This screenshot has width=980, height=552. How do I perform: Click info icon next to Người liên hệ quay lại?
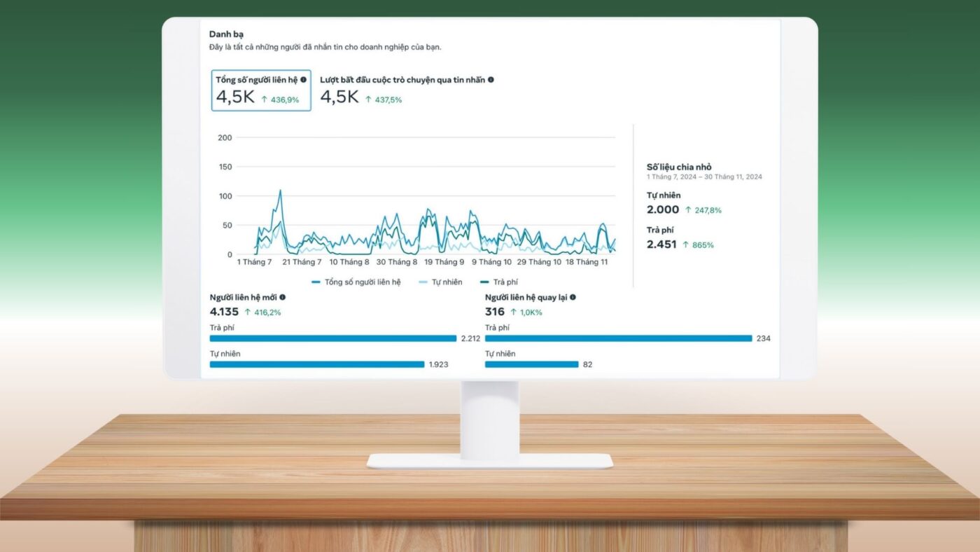573,297
